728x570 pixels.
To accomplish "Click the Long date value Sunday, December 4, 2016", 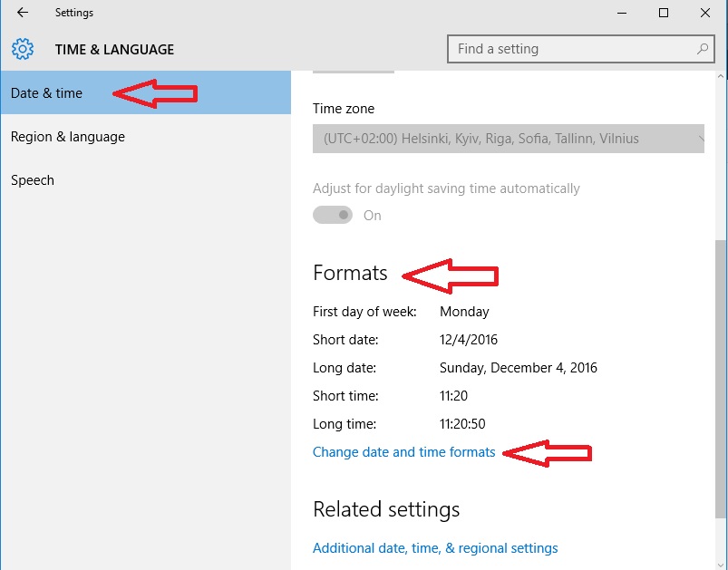I will click(518, 368).
